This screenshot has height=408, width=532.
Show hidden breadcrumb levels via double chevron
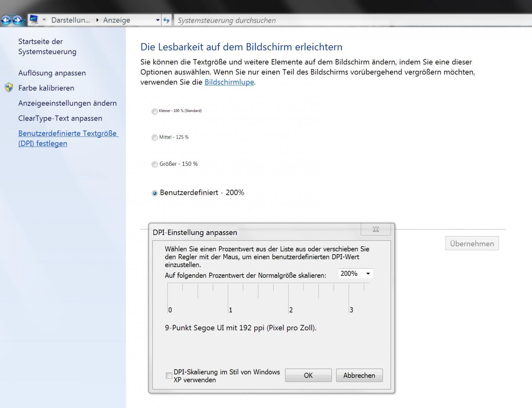pos(44,20)
